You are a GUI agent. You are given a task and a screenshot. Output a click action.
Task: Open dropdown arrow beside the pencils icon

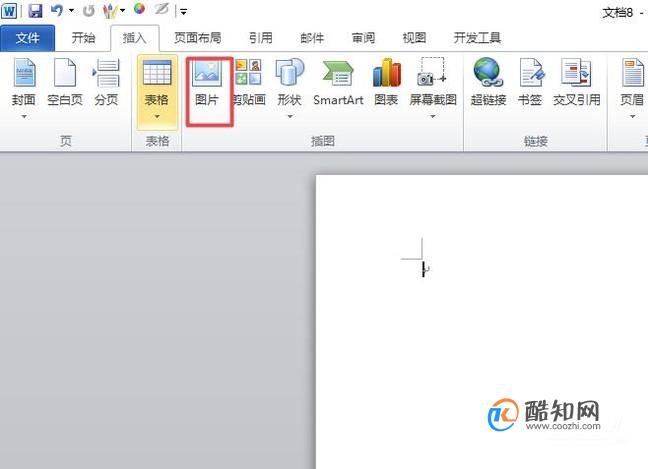pos(122,11)
